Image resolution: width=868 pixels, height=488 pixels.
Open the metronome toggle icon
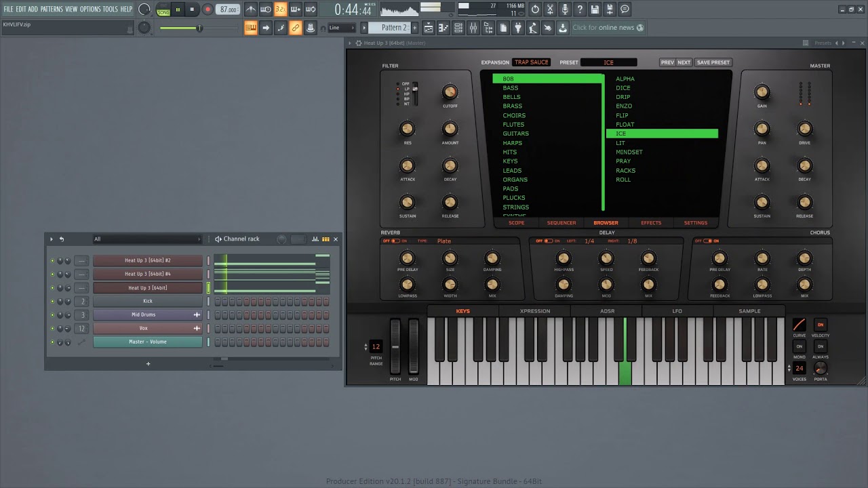tap(251, 9)
